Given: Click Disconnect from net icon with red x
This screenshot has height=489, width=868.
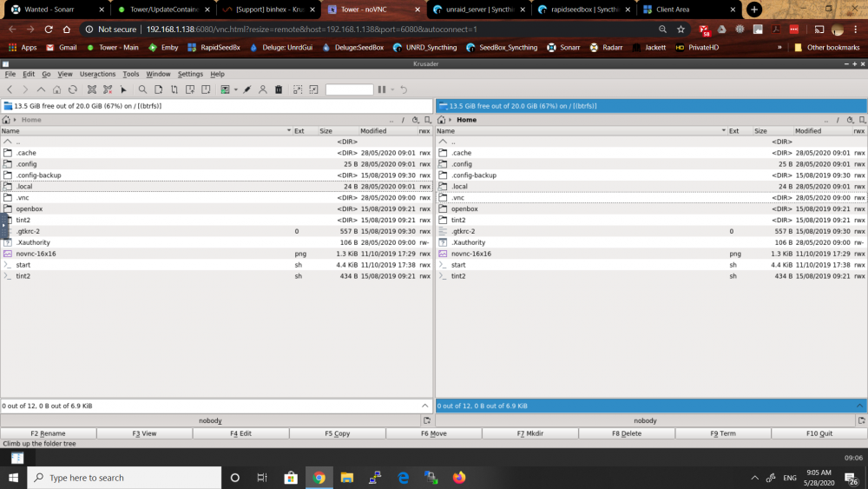Looking at the screenshot, I should tap(108, 89).
